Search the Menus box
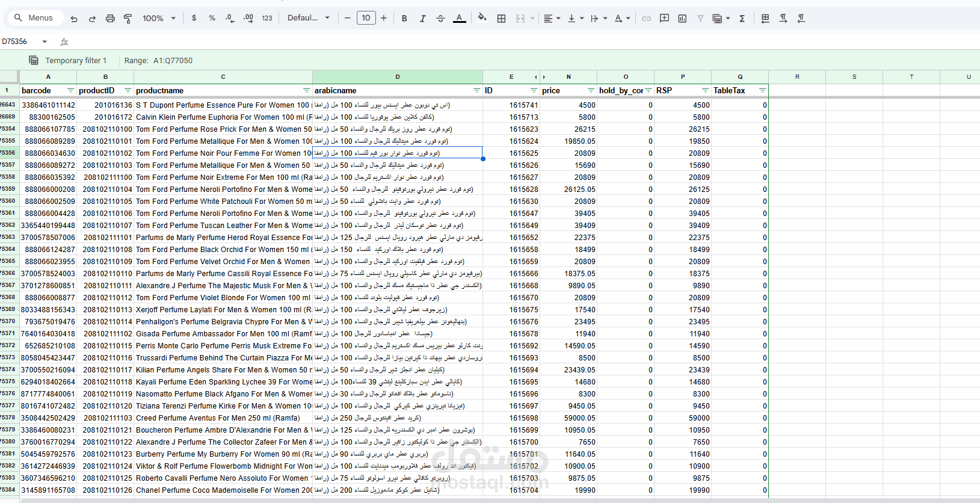Screen dimensions: 980x503 coord(35,18)
